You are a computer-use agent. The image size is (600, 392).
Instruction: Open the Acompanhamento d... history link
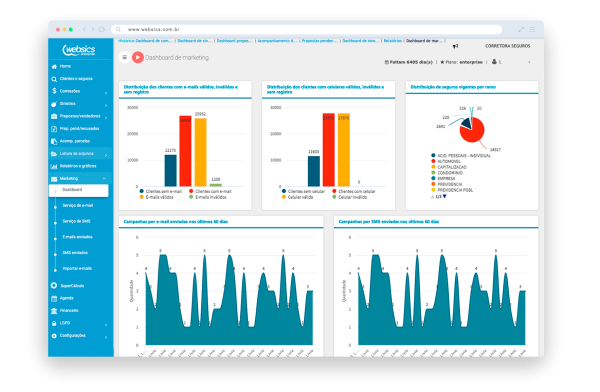pyautogui.click(x=277, y=41)
